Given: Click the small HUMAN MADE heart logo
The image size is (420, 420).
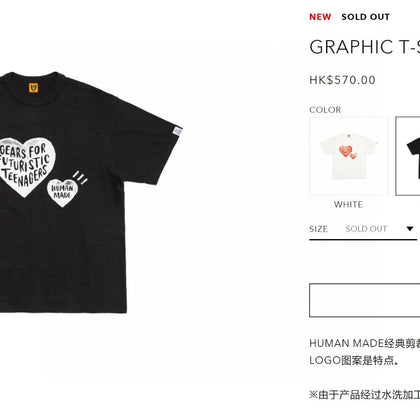Looking at the screenshot, I should coord(62,192).
